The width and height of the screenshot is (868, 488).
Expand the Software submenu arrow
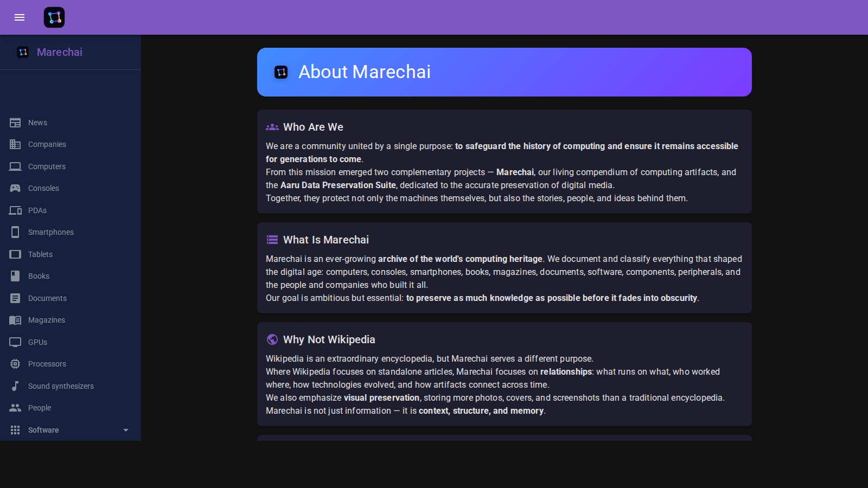pyautogui.click(x=126, y=430)
